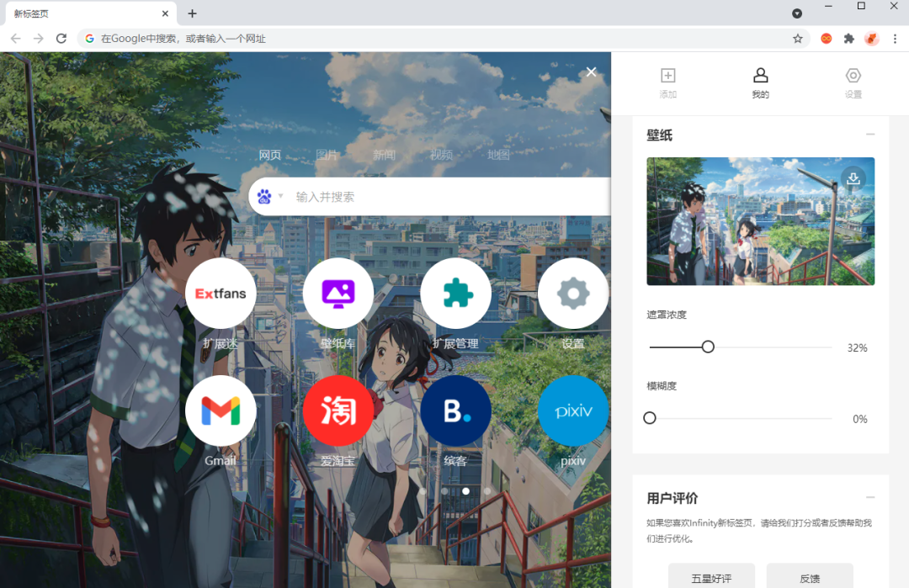Go to the first shortcut page dot
Image resolution: width=909 pixels, height=588 pixels.
coord(423,490)
